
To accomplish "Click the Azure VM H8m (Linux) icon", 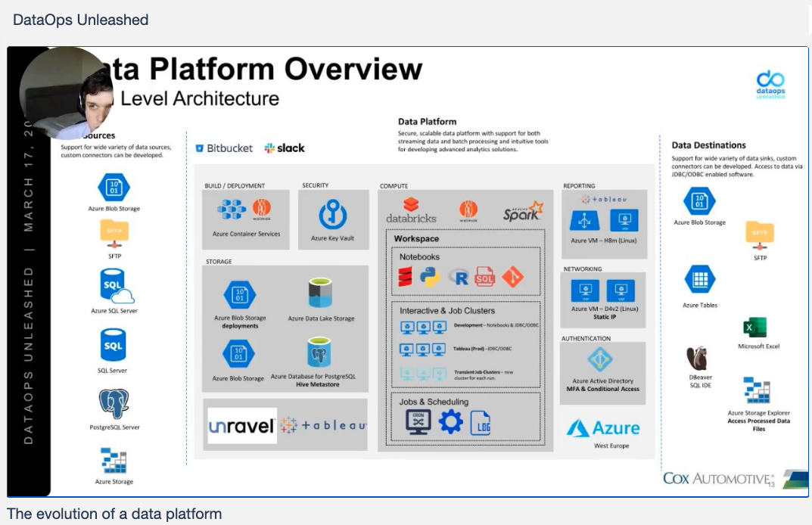I will [604, 221].
